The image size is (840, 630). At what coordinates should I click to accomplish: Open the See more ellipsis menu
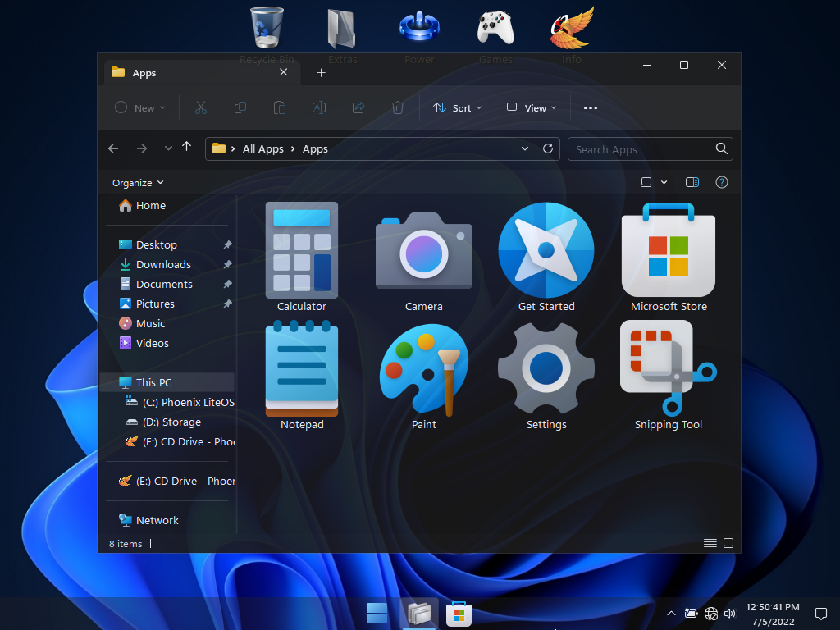(591, 107)
